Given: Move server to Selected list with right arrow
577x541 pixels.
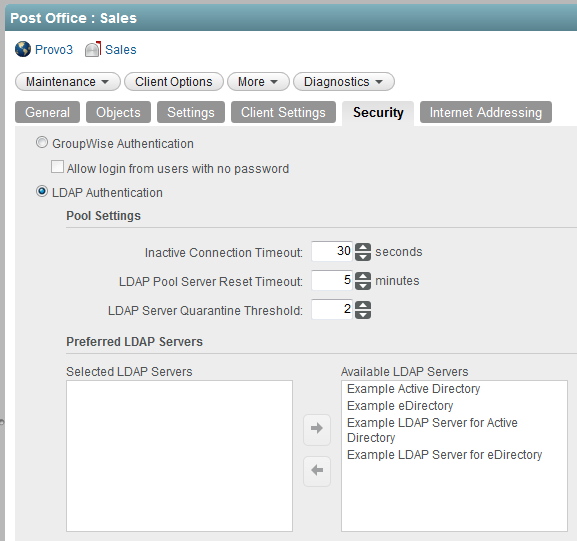Looking at the screenshot, I should pyautogui.click(x=317, y=429).
